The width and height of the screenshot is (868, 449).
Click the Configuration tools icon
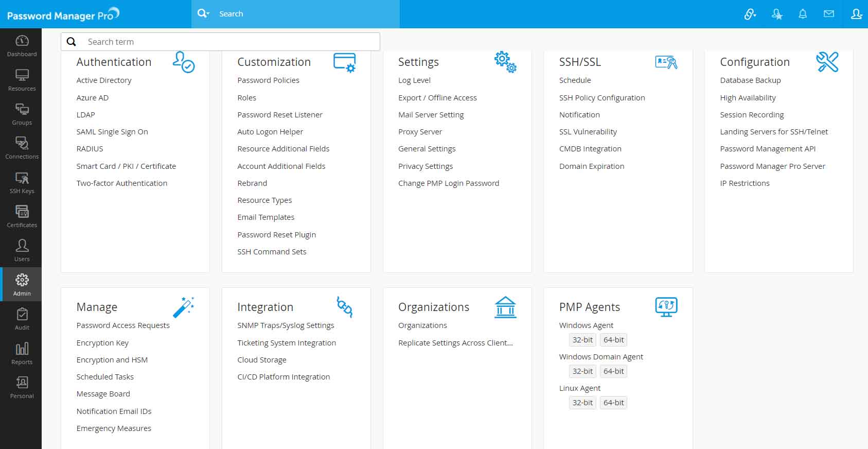[827, 62]
